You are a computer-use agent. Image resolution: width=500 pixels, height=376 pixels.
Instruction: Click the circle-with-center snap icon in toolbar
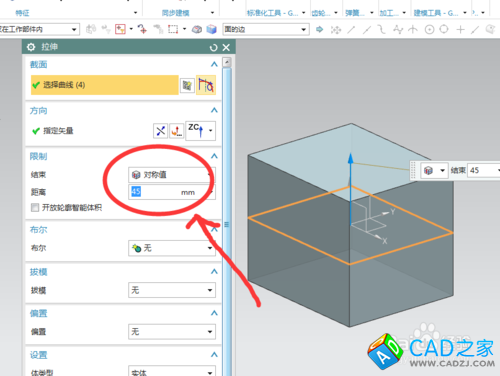point(429,30)
